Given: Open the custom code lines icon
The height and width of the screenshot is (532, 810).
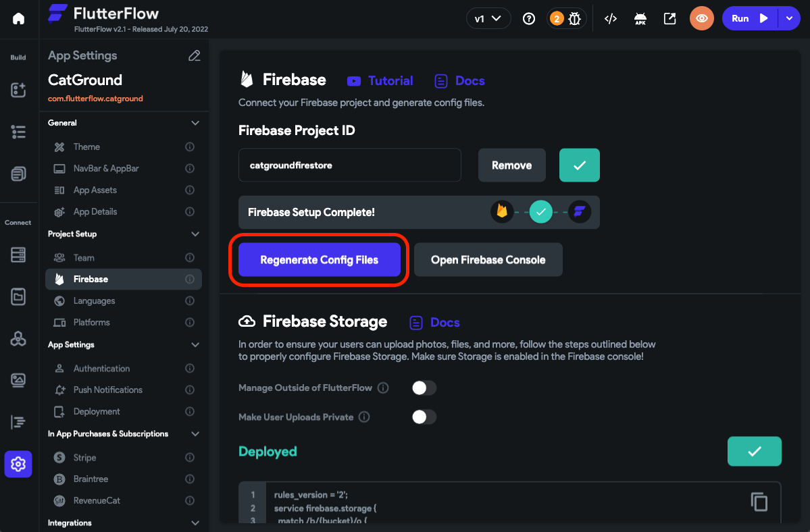Looking at the screenshot, I should coord(18,422).
